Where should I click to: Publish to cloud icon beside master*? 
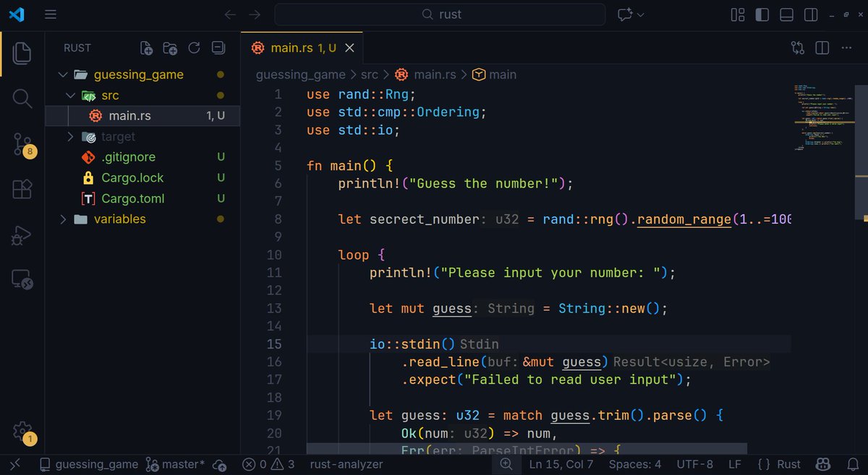[x=221, y=464]
